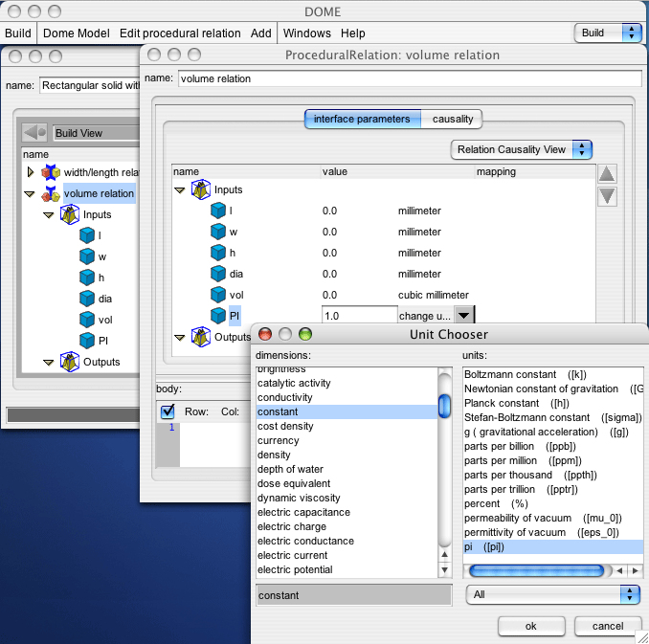Open the Add menu
The image size is (649, 644).
260,33
